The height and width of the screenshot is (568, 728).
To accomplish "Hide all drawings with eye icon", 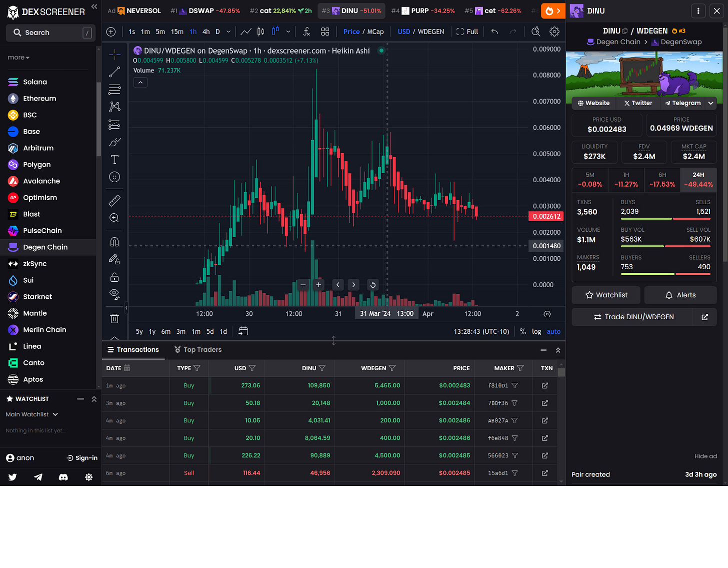I will click(114, 294).
